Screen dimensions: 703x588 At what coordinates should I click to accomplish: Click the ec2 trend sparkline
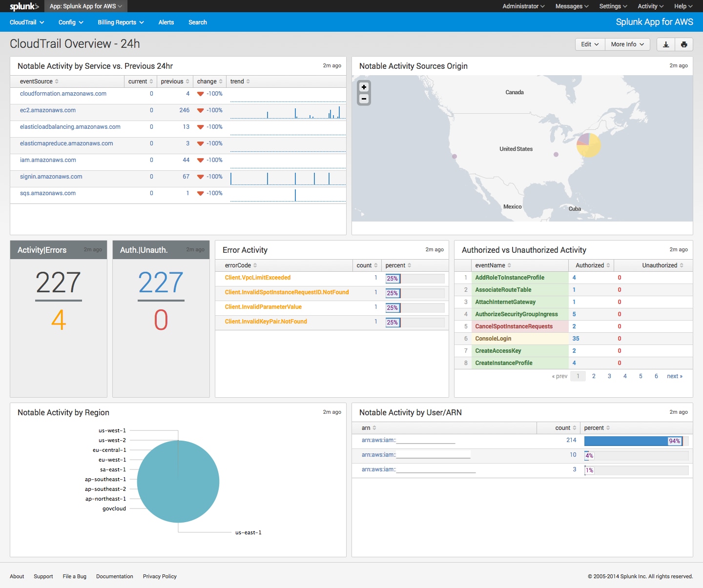288,112
